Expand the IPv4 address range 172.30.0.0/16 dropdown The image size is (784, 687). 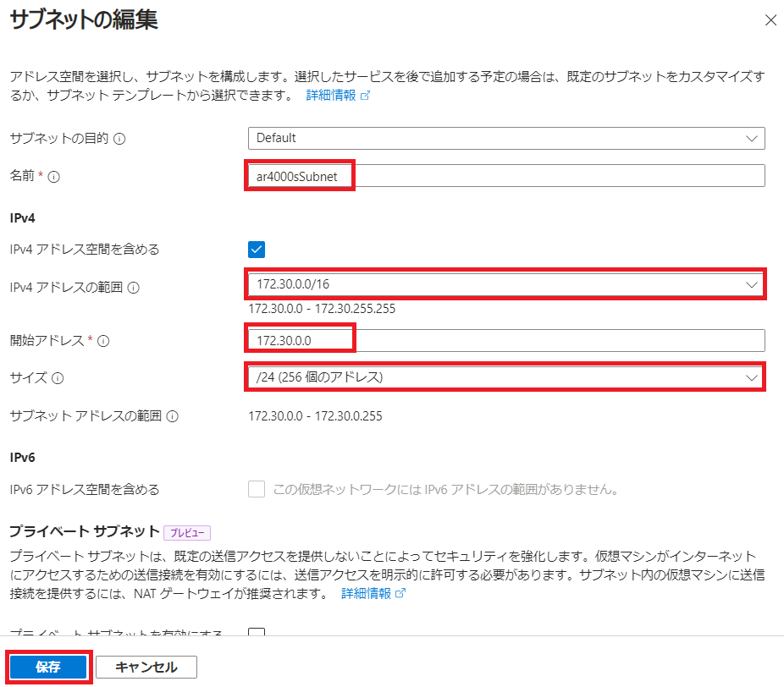[x=506, y=285]
